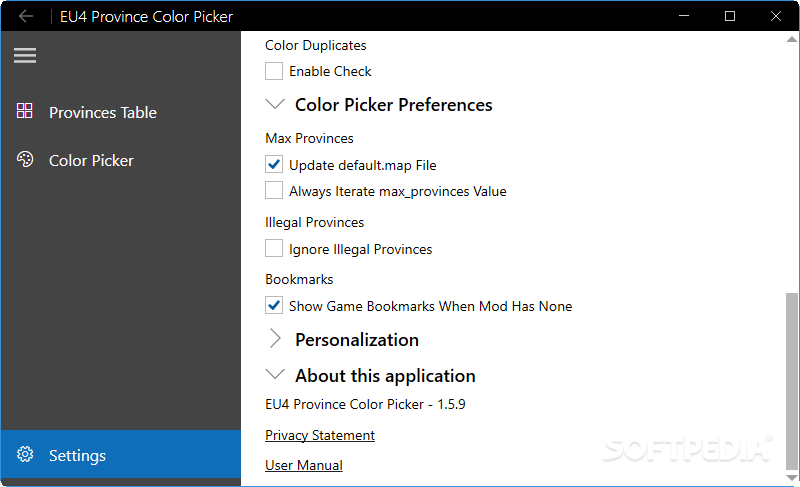Screen dimensions: 800x487
Task: Expand the Personalization section
Action: click(x=275, y=339)
